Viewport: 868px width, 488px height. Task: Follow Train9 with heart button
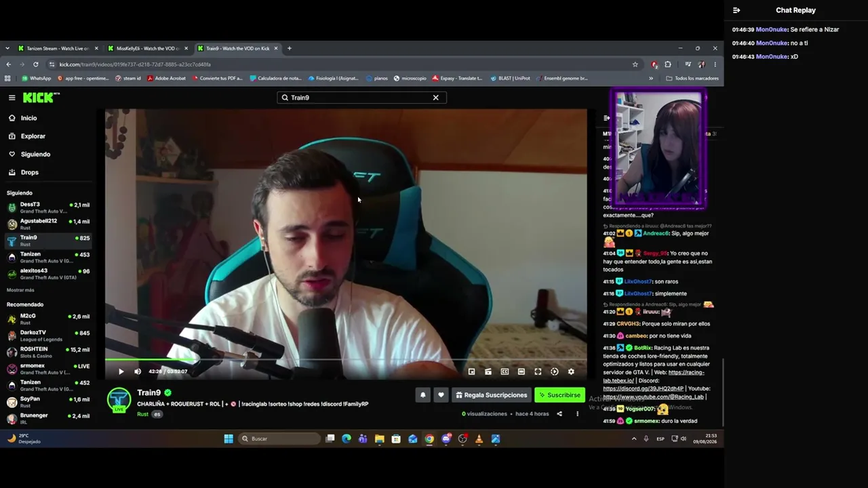(x=441, y=395)
